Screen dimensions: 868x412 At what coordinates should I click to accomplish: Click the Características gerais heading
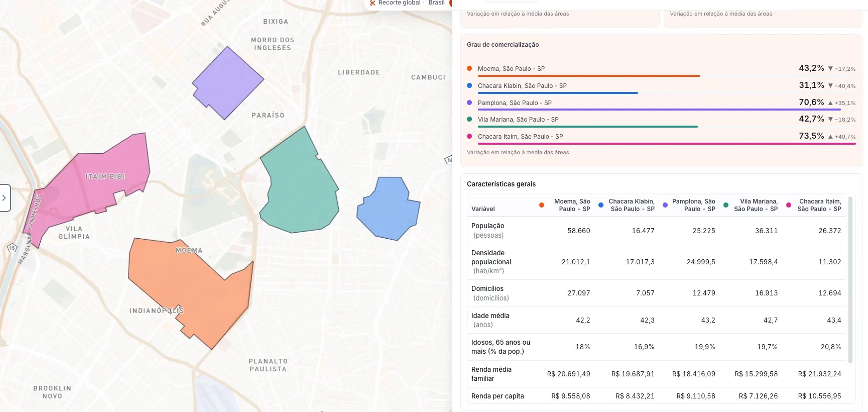501,184
